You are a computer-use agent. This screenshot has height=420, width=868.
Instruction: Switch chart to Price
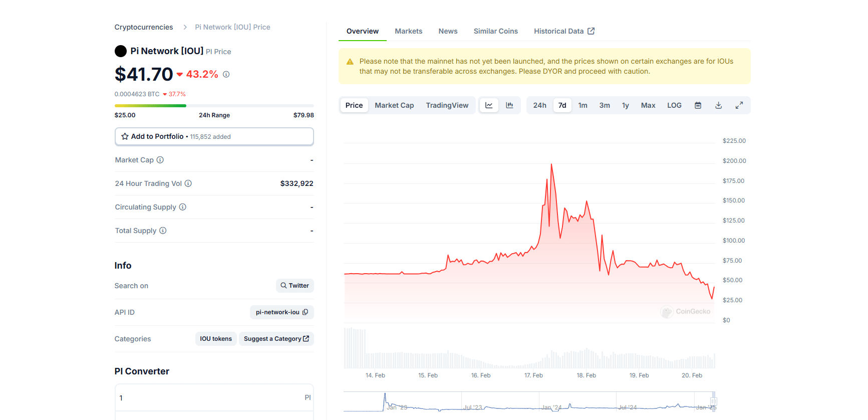click(354, 105)
